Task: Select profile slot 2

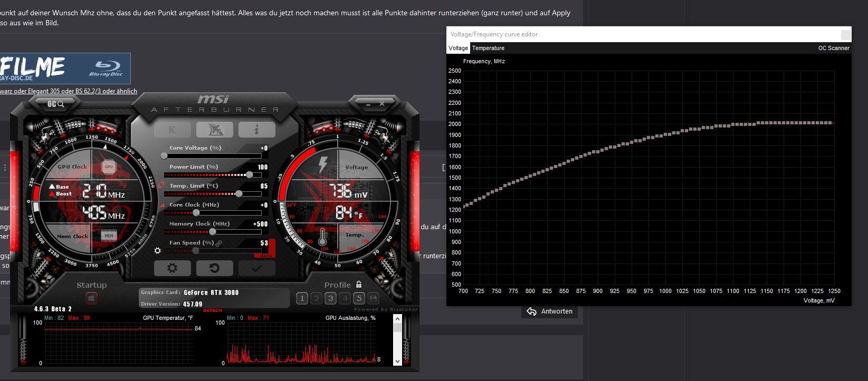Action: tap(317, 298)
